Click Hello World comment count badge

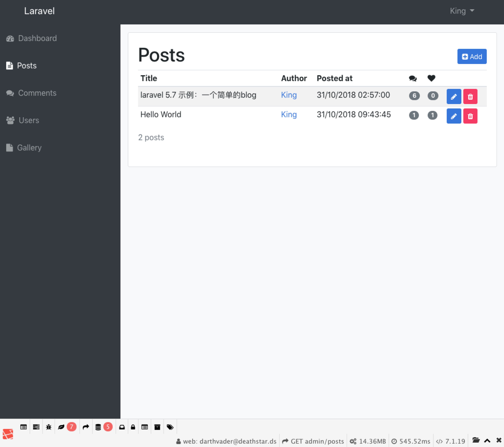[414, 115]
